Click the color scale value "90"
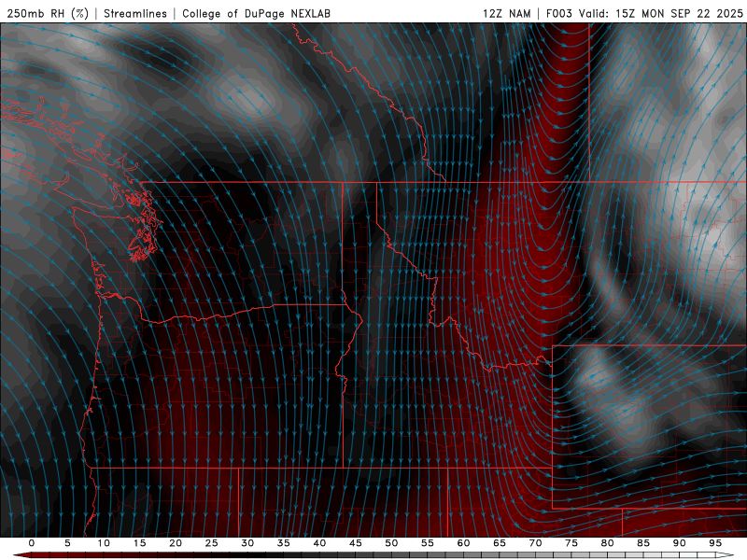Viewport: 747px width, 560px height. point(680,543)
